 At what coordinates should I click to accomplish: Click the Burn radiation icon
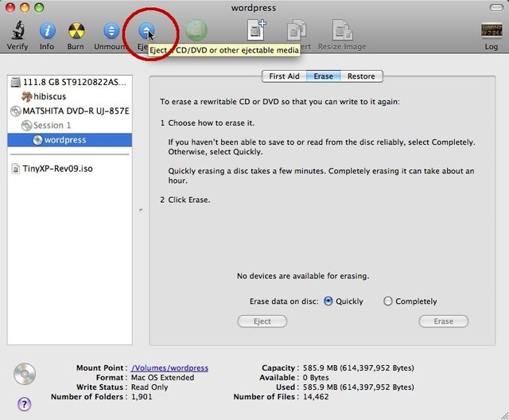click(x=76, y=31)
